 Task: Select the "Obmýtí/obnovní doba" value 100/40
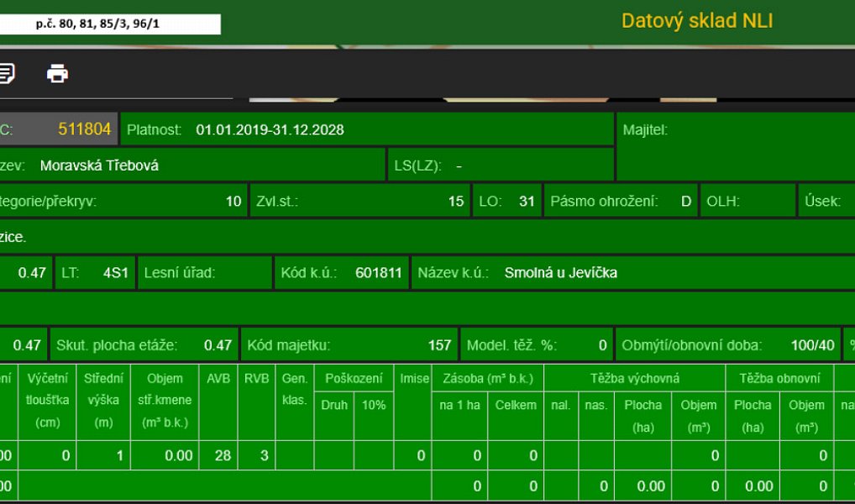(812, 344)
